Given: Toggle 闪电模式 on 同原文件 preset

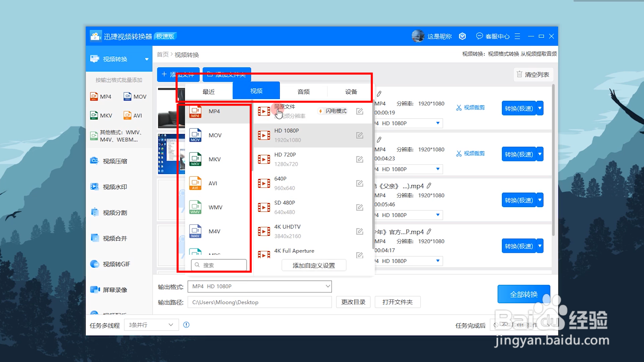Looking at the screenshot, I should tap(333, 111).
